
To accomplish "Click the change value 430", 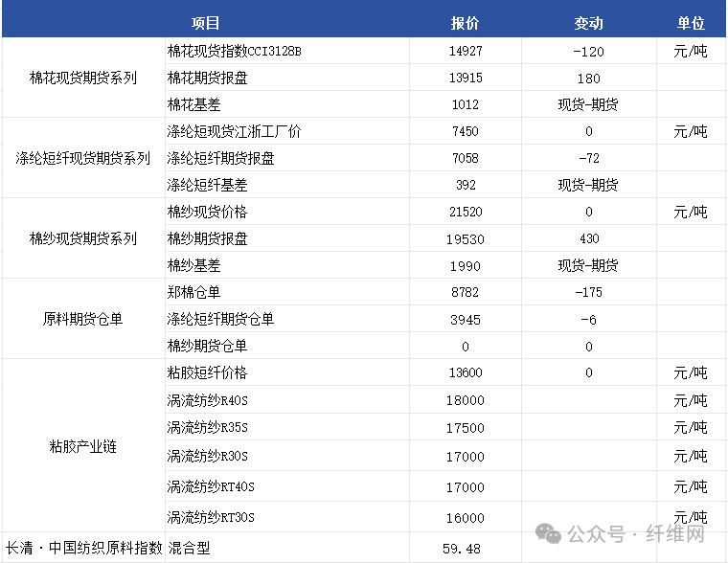I will pyautogui.click(x=589, y=238).
